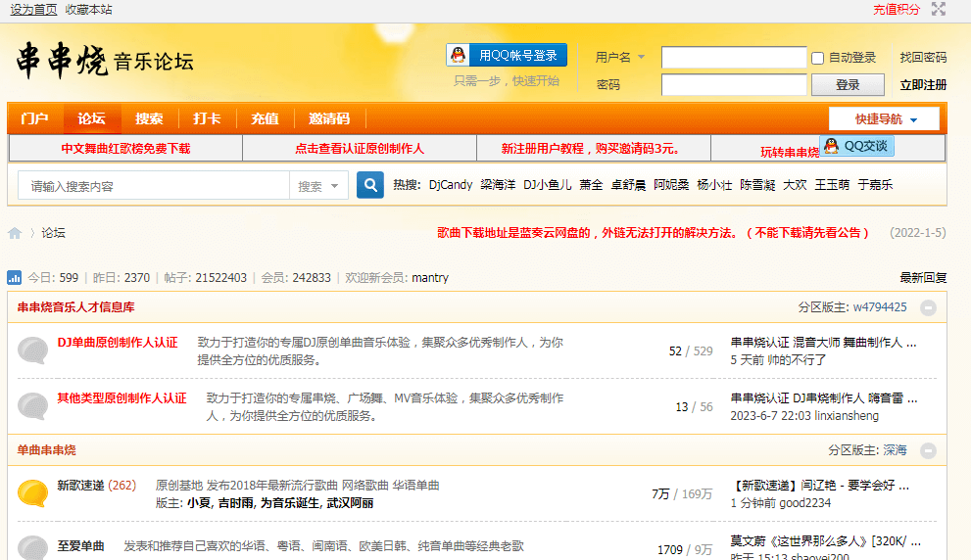The image size is (971, 560).
Task: Click the 请输入搜索内容 search field
Action: 155,186
